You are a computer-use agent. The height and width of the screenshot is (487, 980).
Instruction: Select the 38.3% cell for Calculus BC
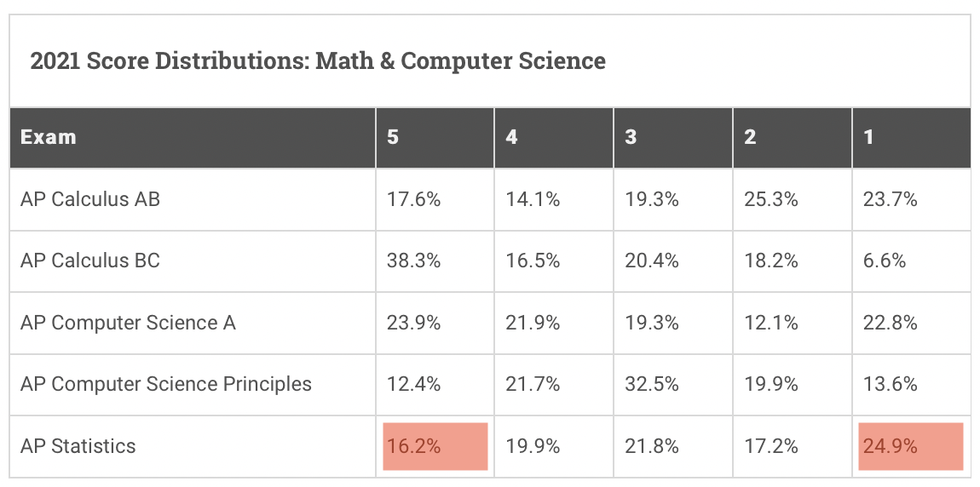[x=413, y=261]
